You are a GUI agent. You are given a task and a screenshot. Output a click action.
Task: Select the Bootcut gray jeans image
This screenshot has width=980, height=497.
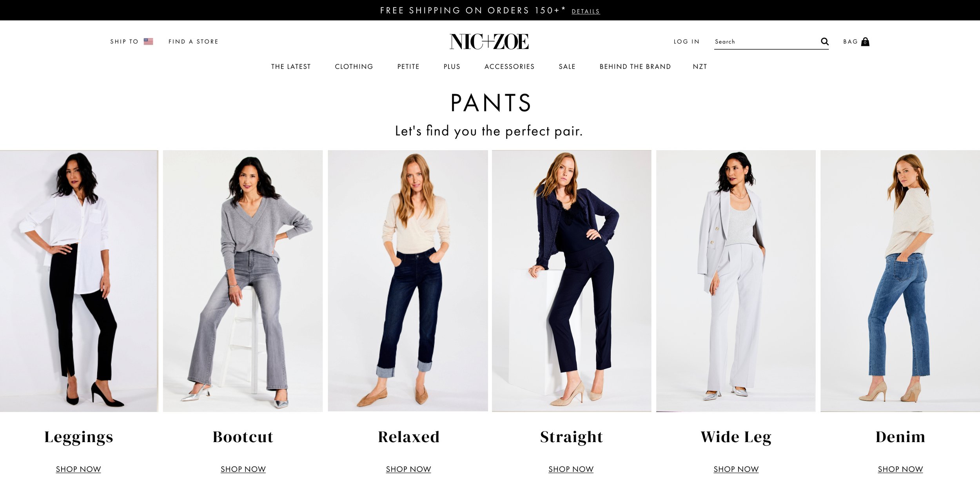pyautogui.click(x=243, y=281)
